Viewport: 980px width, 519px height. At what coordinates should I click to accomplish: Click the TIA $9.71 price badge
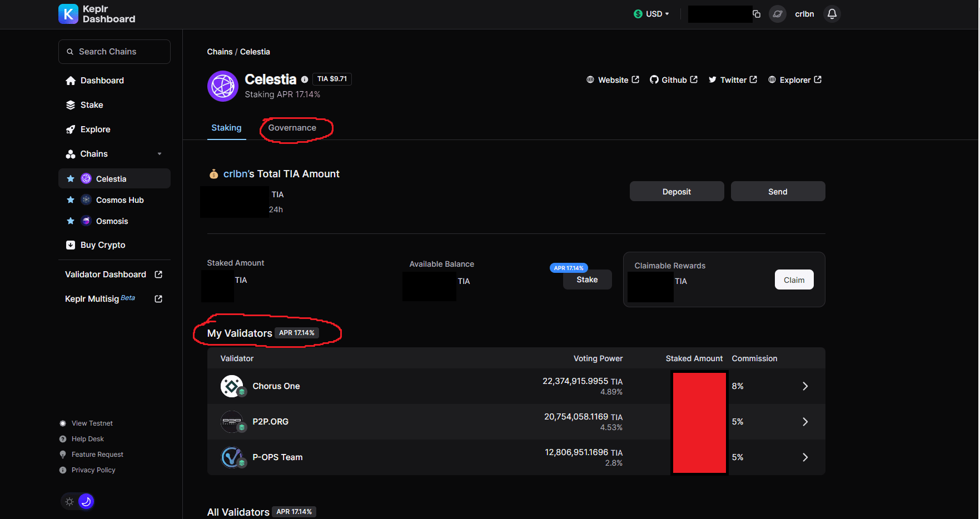click(332, 79)
